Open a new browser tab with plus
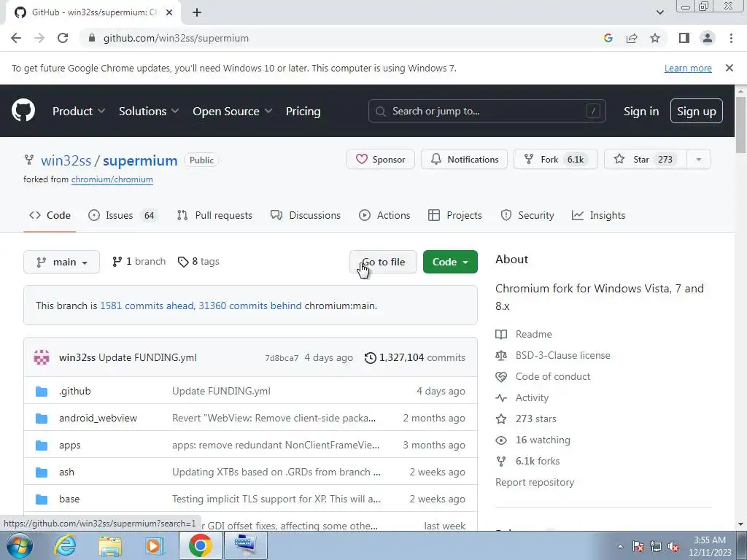The image size is (747, 560). [x=197, y=12]
